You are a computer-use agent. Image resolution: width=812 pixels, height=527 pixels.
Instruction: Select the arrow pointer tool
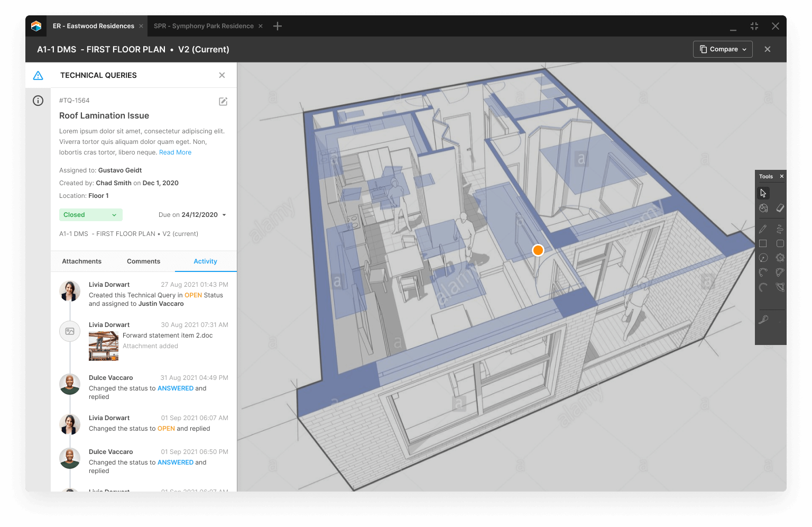(763, 193)
